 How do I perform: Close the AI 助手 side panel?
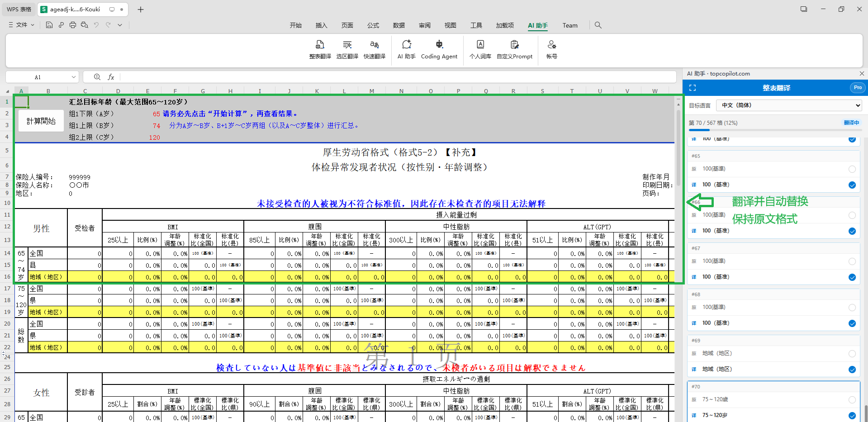pyautogui.click(x=862, y=73)
